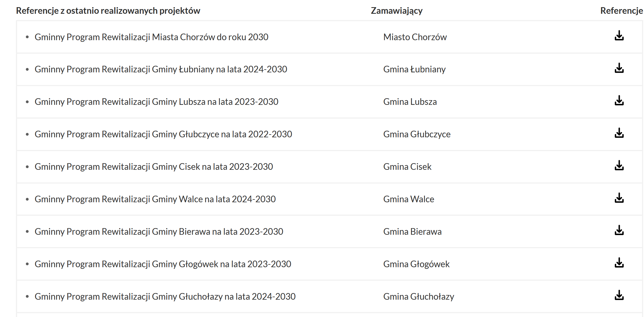Select the Walce 2024-2030 program entry
Image resolution: width=644 pixels, height=317 pixels.
[x=155, y=199]
